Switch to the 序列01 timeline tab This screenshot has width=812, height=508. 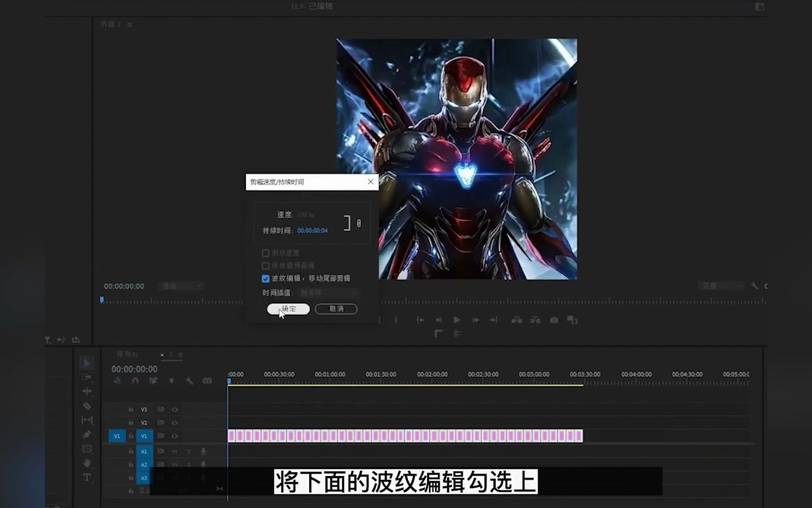(127, 354)
